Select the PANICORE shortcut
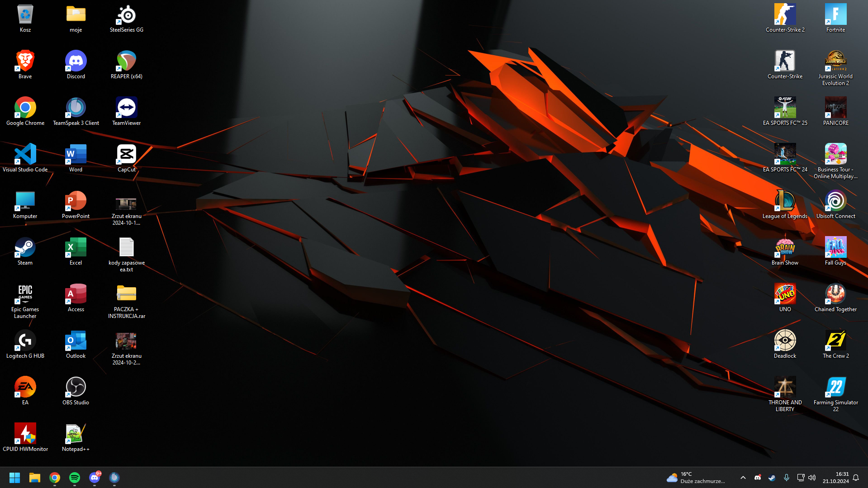The width and height of the screenshot is (868, 488). tap(836, 112)
